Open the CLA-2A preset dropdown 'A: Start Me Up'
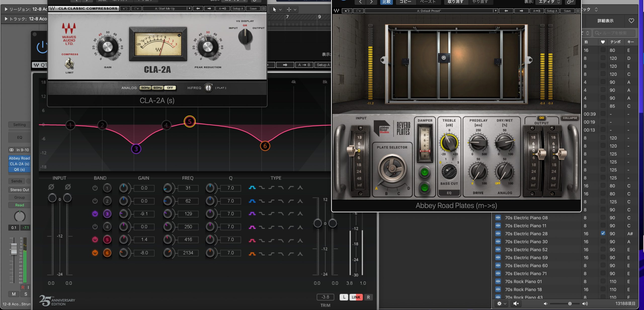Image resolution: width=644 pixels, height=310 pixels. pyautogui.click(x=167, y=9)
